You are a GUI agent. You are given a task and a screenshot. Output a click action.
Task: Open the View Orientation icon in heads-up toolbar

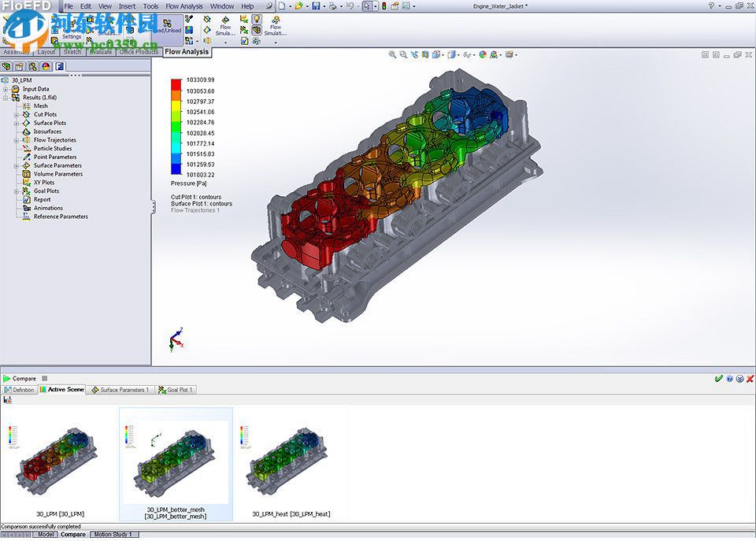coord(437,55)
